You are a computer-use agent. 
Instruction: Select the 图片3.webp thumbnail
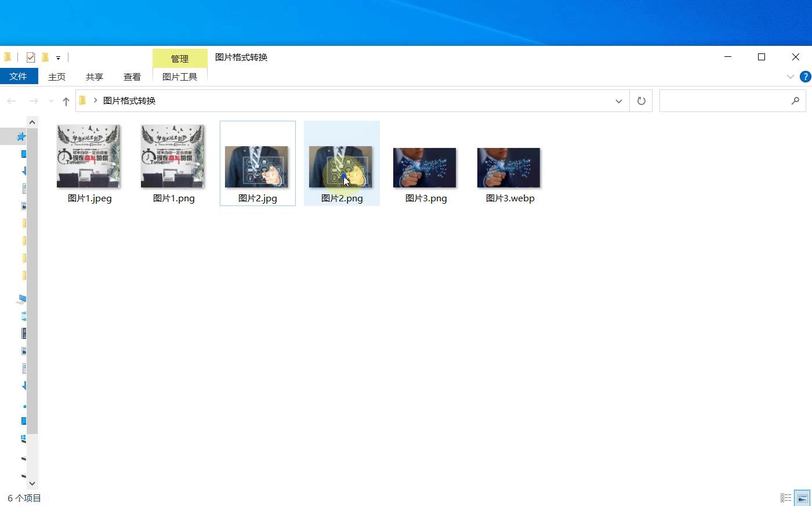pos(509,168)
